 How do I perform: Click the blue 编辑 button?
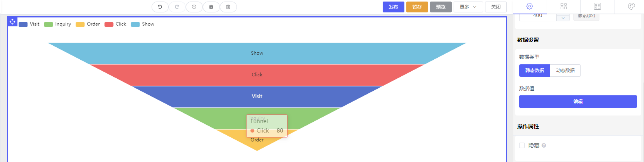(x=578, y=102)
